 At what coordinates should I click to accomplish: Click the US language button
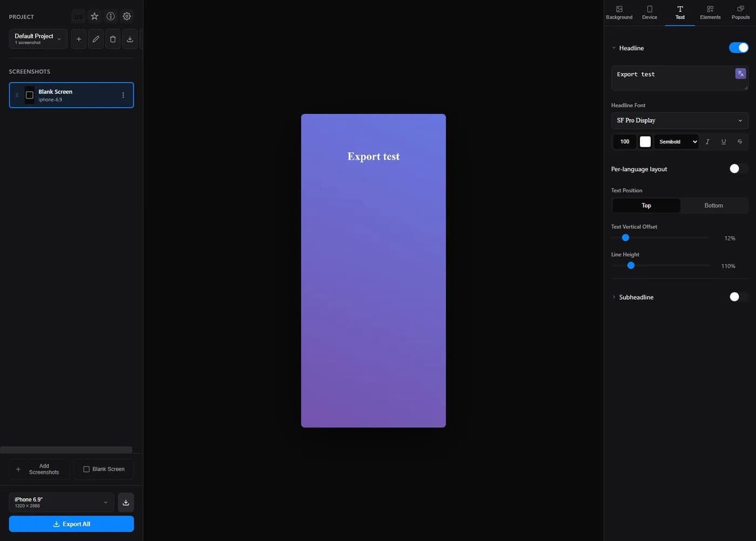click(x=78, y=16)
